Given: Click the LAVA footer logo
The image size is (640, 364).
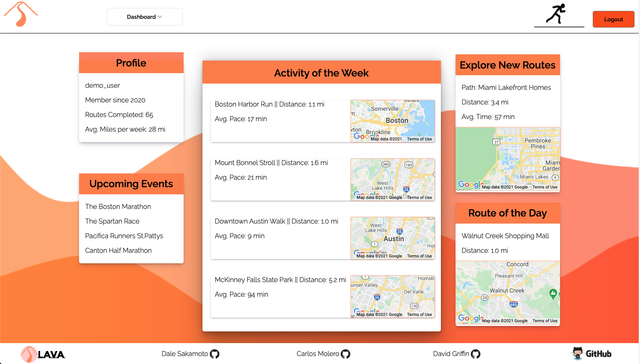Looking at the screenshot, I should pos(43,354).
